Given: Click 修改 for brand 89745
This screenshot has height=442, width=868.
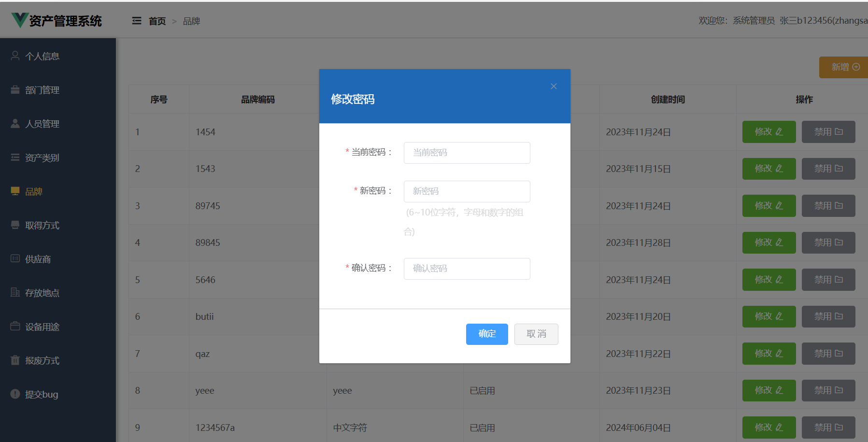Looking at the screenshot, I should (769, 206).
